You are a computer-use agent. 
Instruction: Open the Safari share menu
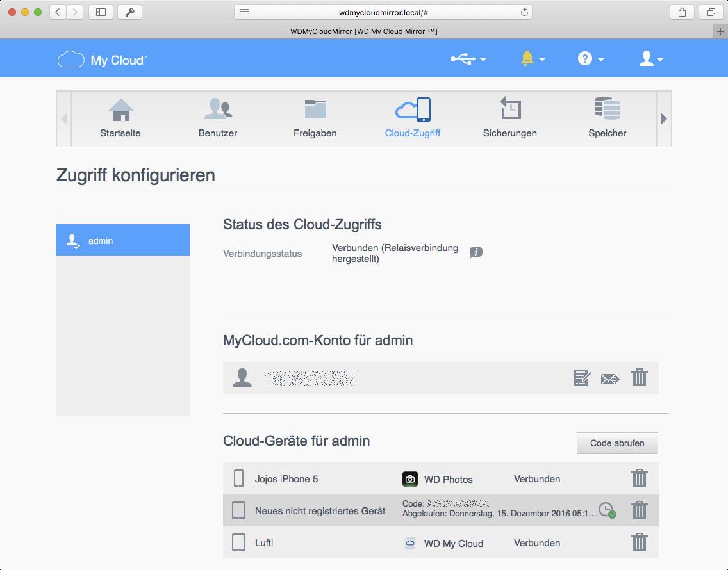(682, 13)
